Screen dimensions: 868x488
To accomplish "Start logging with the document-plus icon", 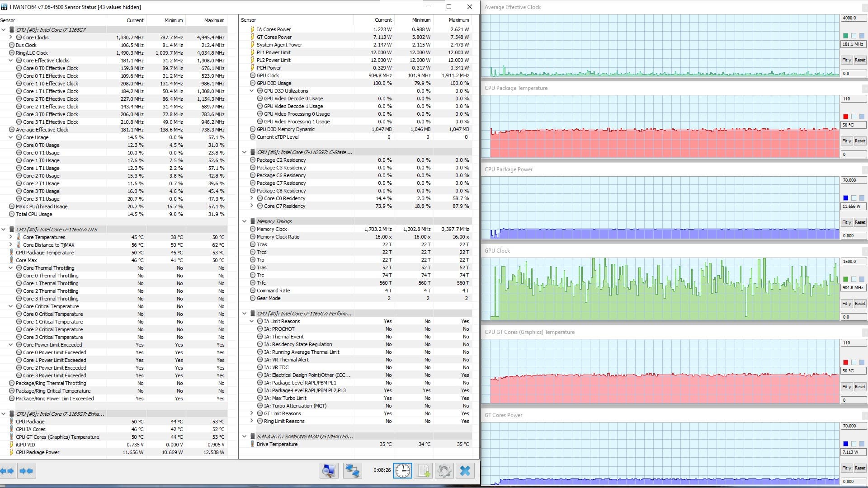I will (x=424, y=471).
